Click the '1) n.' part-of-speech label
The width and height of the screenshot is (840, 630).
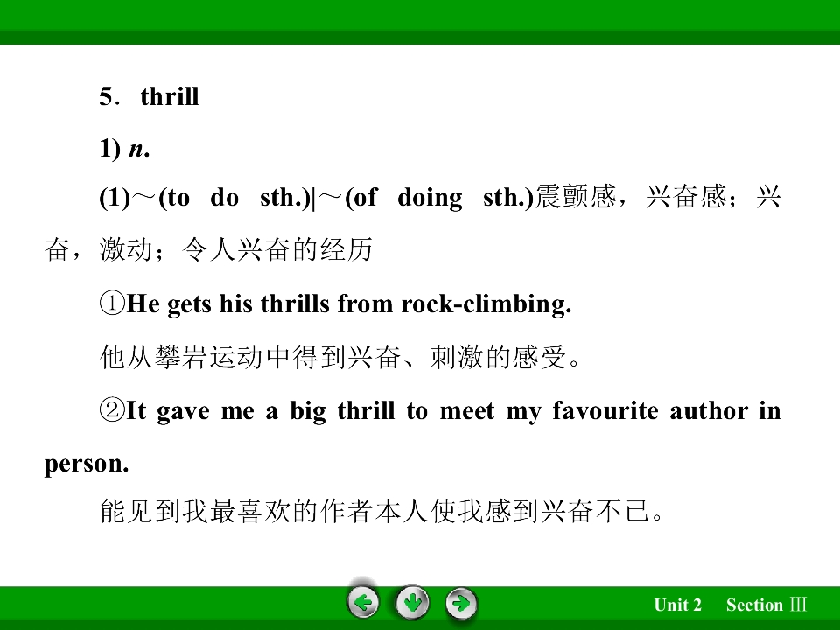tap(124, 149)
